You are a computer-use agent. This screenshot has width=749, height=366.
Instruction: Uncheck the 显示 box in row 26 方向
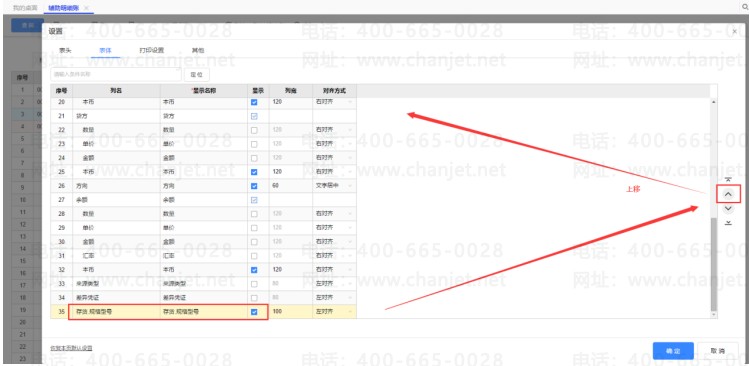pyautogui.click(x=254, y=186)
